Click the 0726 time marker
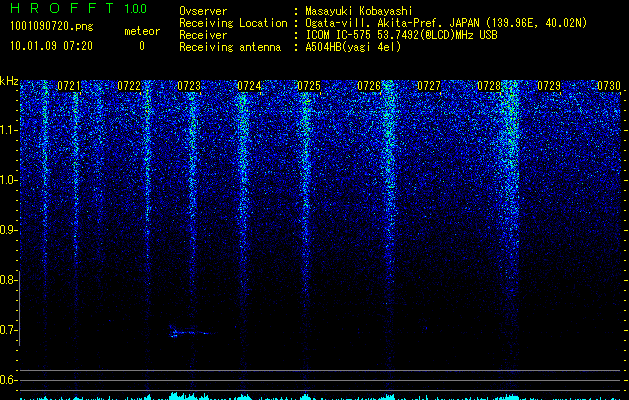 point(369,86)
